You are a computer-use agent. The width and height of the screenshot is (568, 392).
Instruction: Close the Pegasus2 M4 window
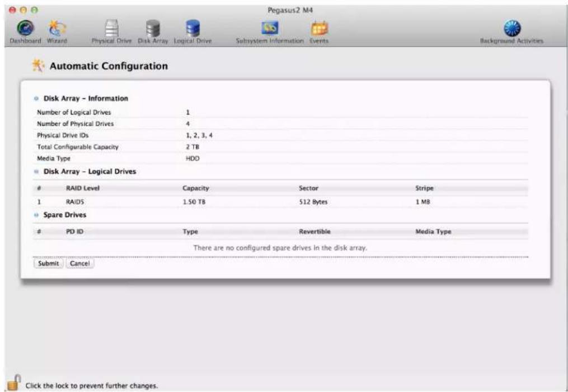(13, 10)
